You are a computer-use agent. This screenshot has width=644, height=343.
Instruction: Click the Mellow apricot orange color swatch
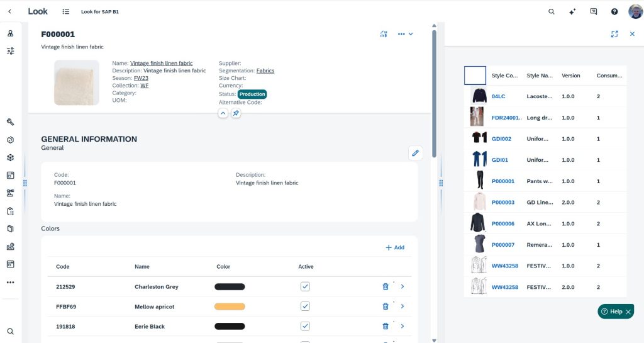point(230,306)
